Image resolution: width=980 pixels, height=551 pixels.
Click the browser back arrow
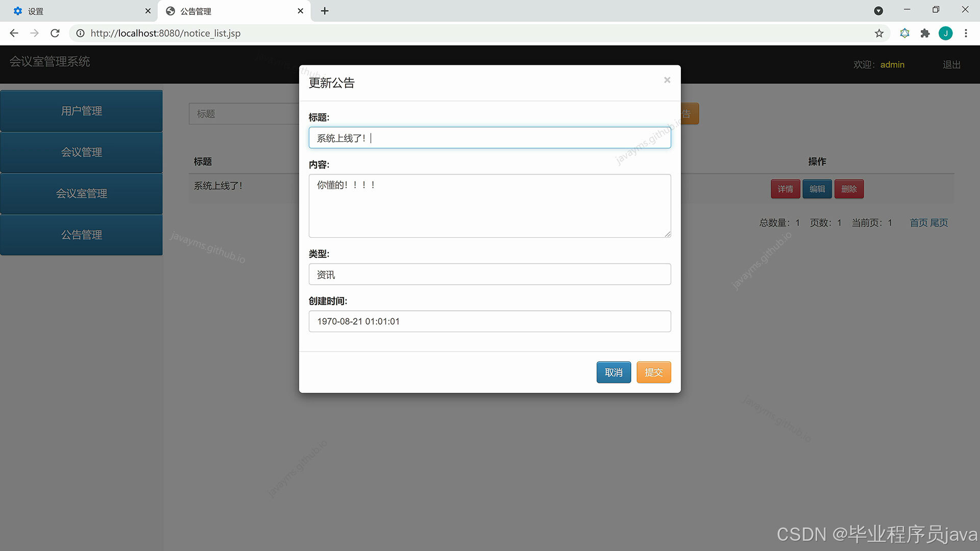(14, 33)
